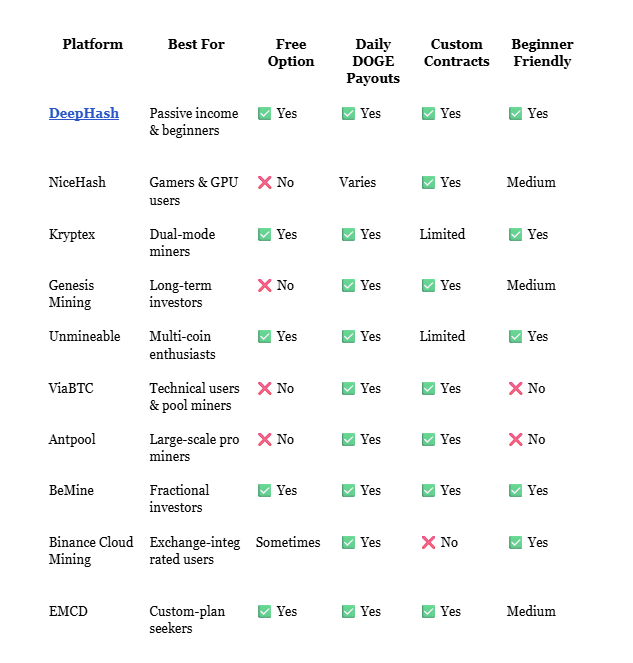Screen dimensions: 633x663
Task: Click red X in Binance Custom Contracts
Action: pos(429,542)
